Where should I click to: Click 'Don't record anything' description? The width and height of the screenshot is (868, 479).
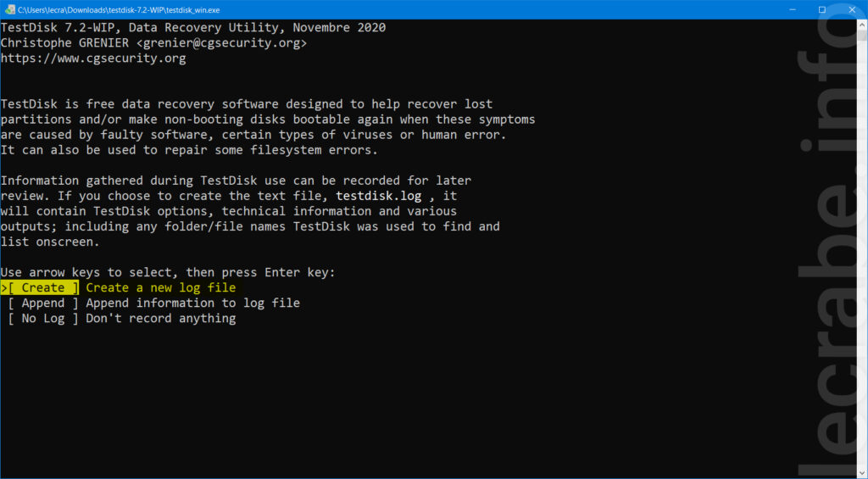[160, 319]
